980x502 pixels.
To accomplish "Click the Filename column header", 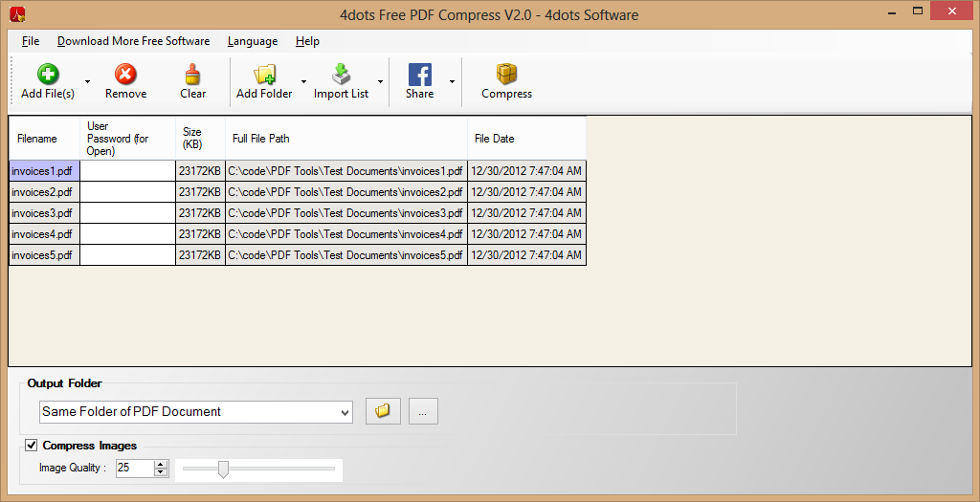I will click(x=44, y=139).
